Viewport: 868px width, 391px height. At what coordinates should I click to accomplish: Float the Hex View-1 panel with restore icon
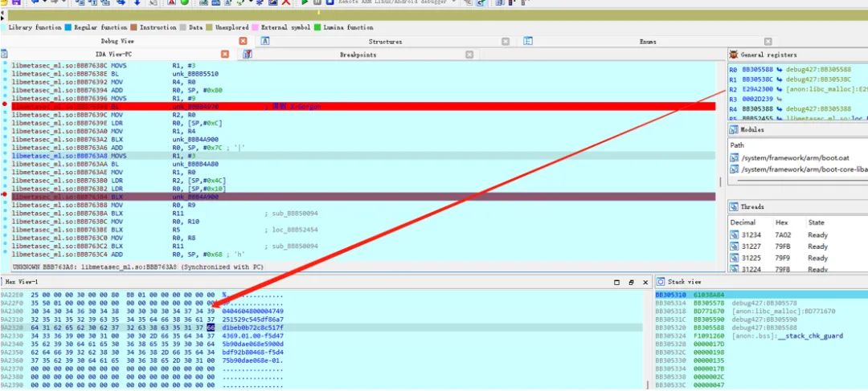pyautogui.click(x=631, y=282)
